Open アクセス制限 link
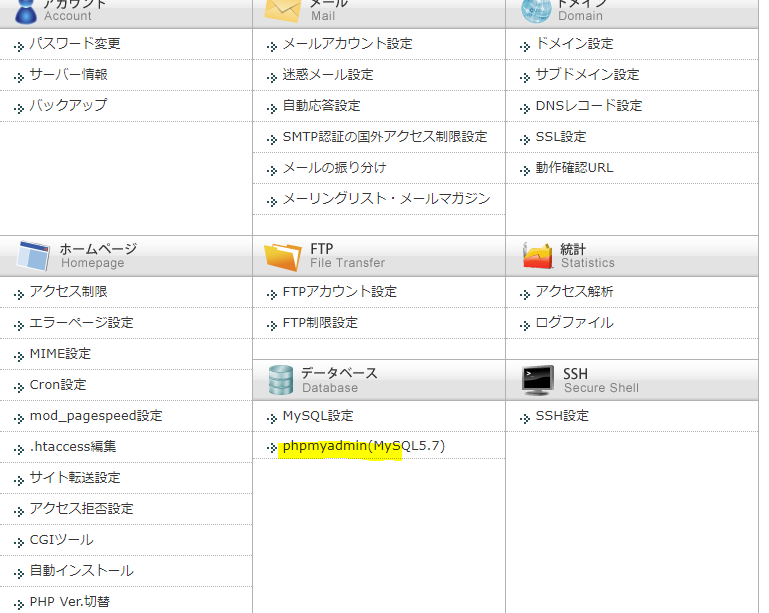This screenshot has height=613, width=769. [69, 292]
